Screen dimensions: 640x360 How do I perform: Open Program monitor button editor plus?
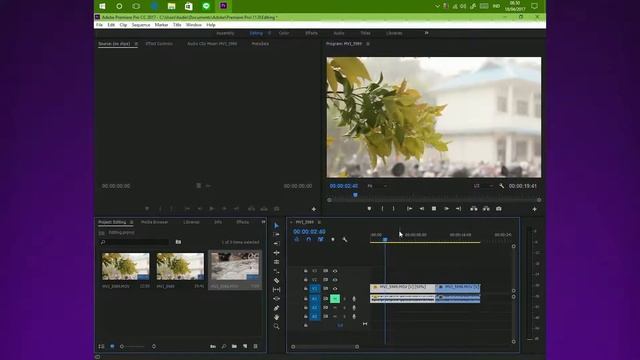pyautogui.click(x=534, y=209)
